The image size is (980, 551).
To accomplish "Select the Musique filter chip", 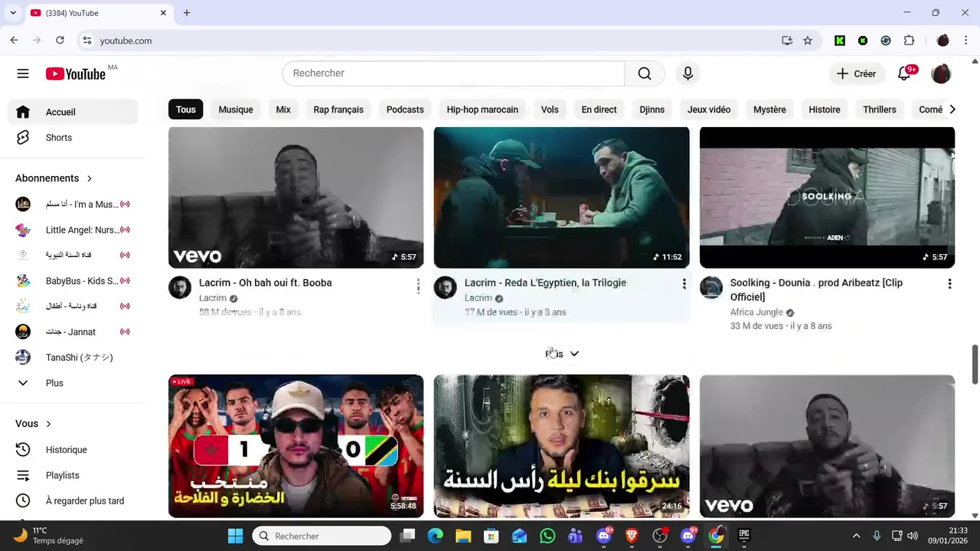I will pos(236,109).
